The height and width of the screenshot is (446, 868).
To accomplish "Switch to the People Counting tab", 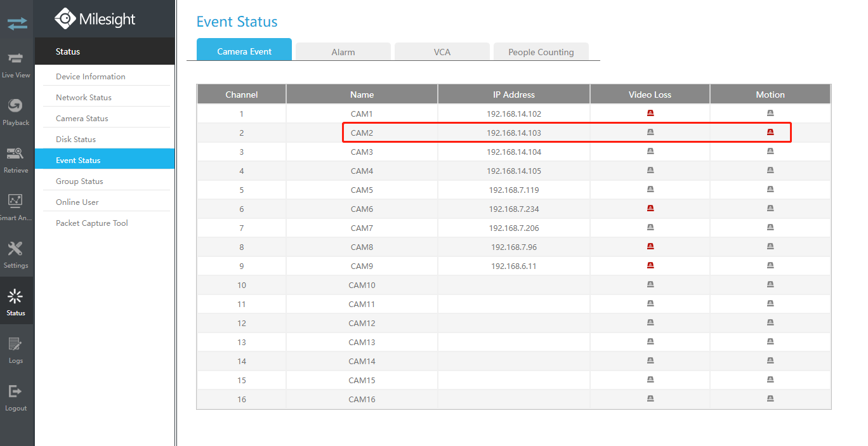I will [x=541, y=52].
